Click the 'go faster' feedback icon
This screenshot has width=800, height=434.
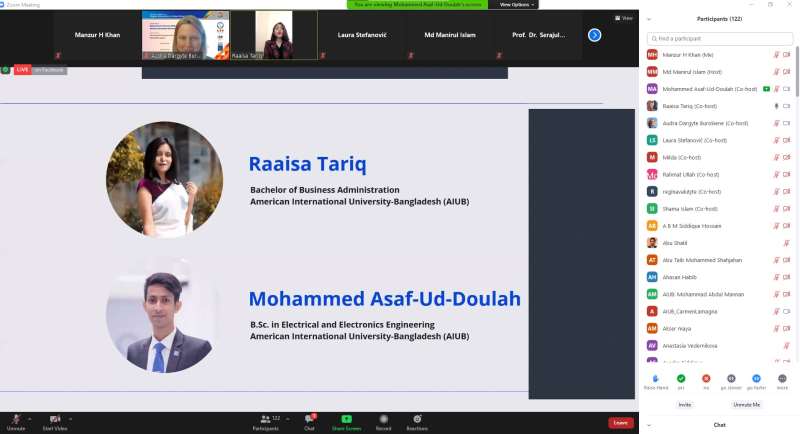point(757,378)
